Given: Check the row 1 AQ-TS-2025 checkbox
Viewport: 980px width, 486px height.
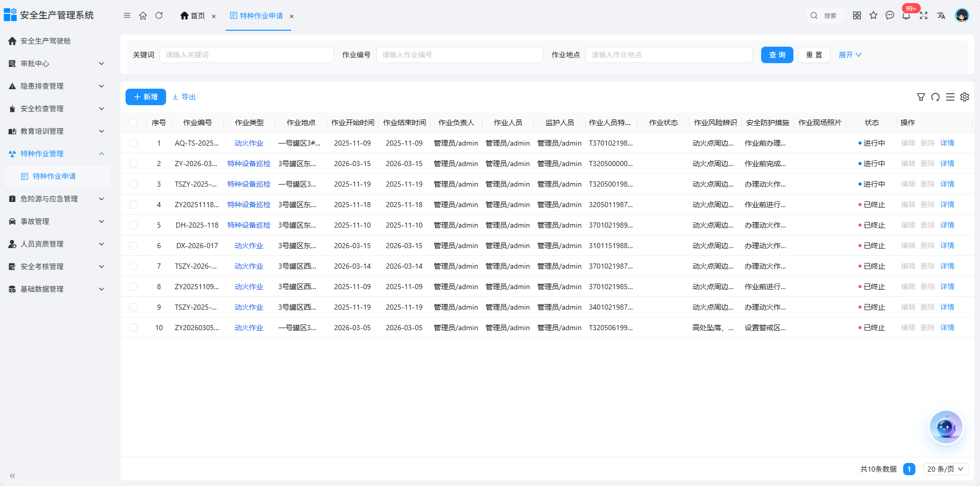Looking at the screenshot, I should point(133,143).
